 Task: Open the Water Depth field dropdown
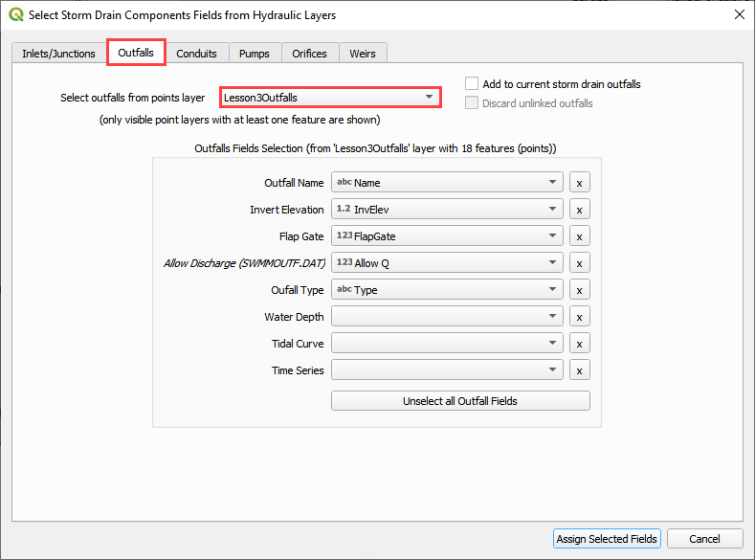click(x=447, y=317)
